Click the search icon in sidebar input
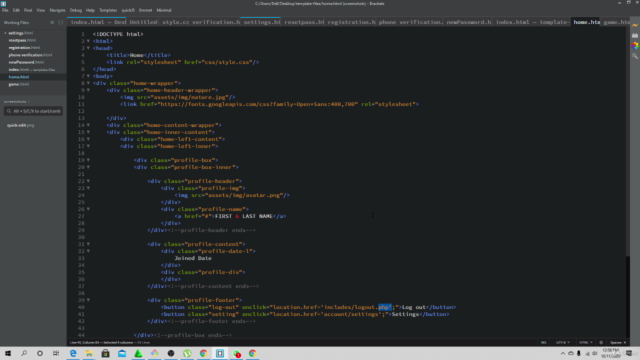 click(x=9, y=111)
